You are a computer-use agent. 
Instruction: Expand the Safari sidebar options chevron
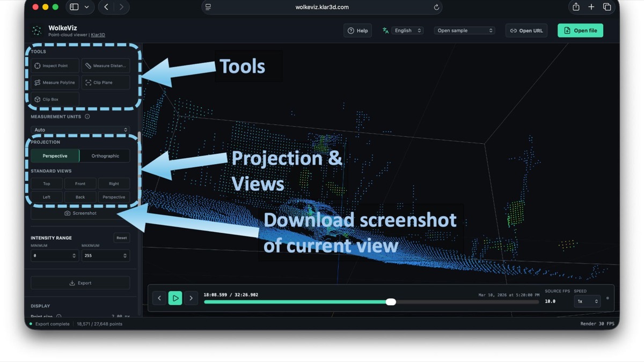pos(86,7)
